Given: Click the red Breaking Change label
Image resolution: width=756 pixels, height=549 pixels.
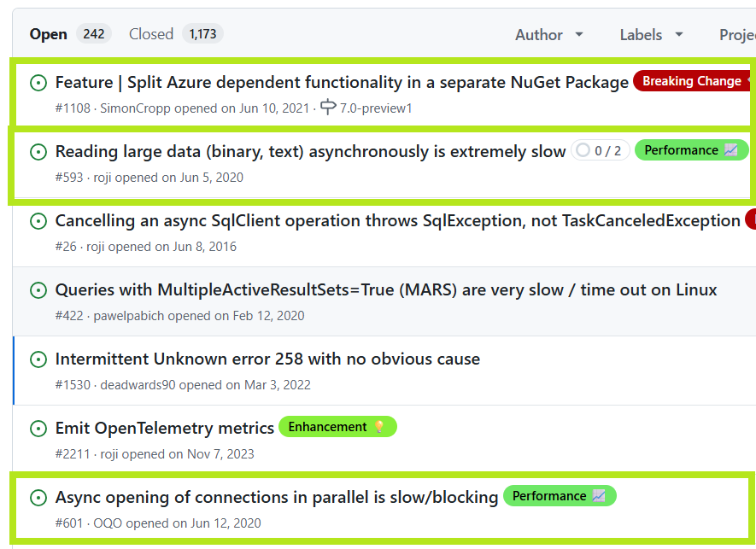Looking at the screenshot, I should point(692,81).
